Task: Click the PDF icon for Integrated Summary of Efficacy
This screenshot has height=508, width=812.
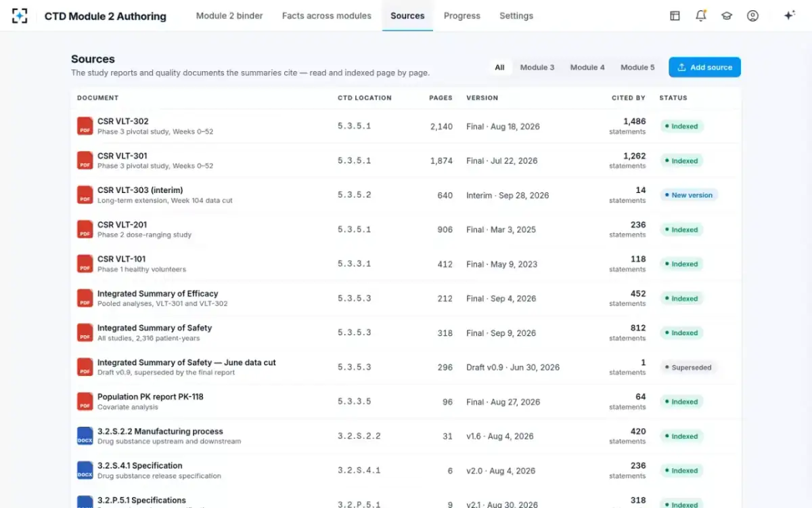Action: click(x=85, y=299)
